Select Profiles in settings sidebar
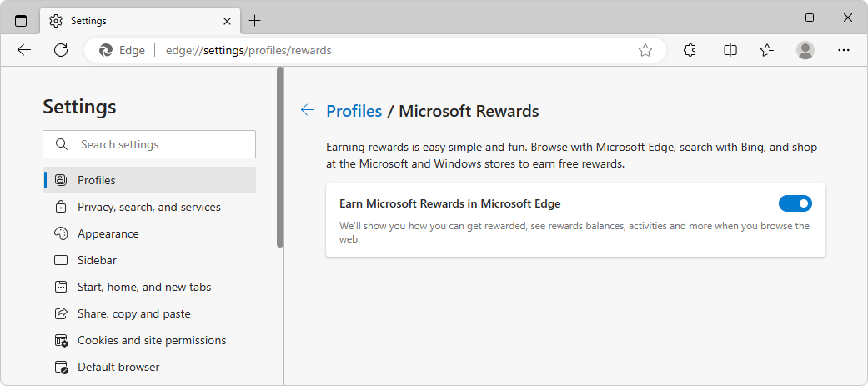The height and width of the screenshot is (386, 868). tap(149, 180)
